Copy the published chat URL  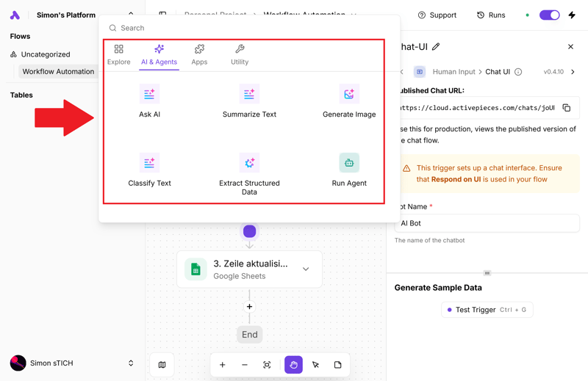click(567, 108)
